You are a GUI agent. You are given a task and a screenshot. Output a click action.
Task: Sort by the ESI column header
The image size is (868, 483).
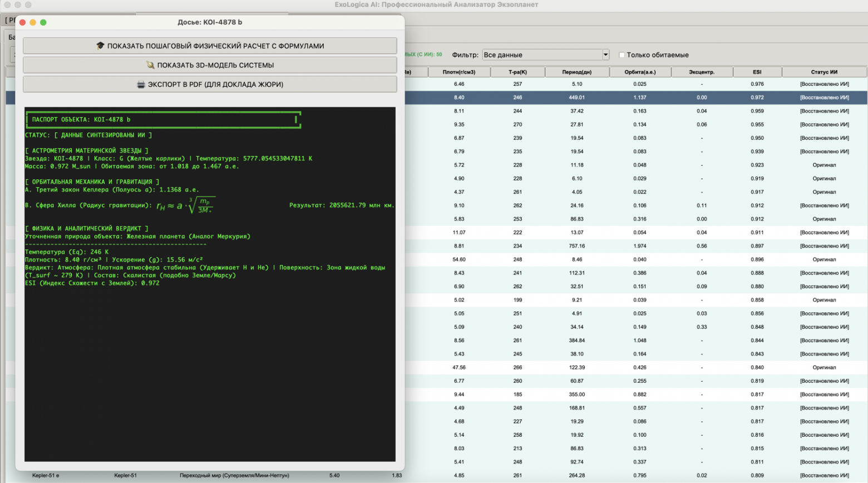point(757,72)
